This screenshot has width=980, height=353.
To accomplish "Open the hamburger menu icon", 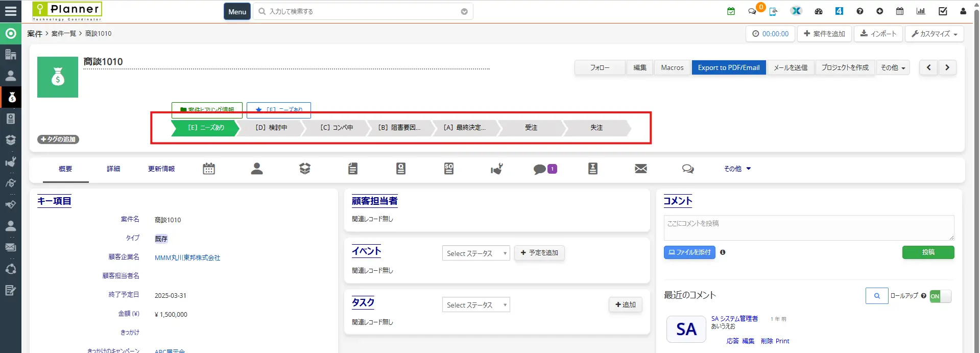I will 10,11.
